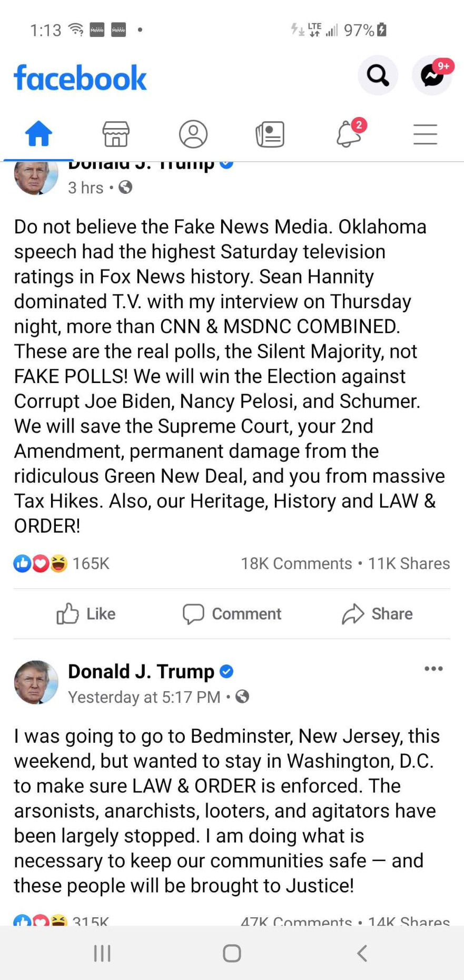The image size is (464, 980).
Task: Open the Profile tab icon
Action: tap(193, 134)
